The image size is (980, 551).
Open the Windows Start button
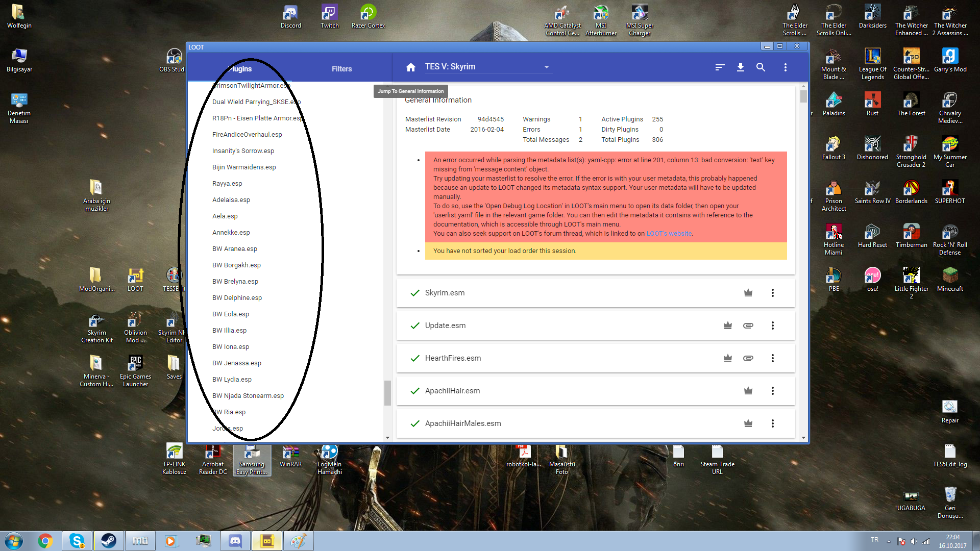[x=14, y=541]
